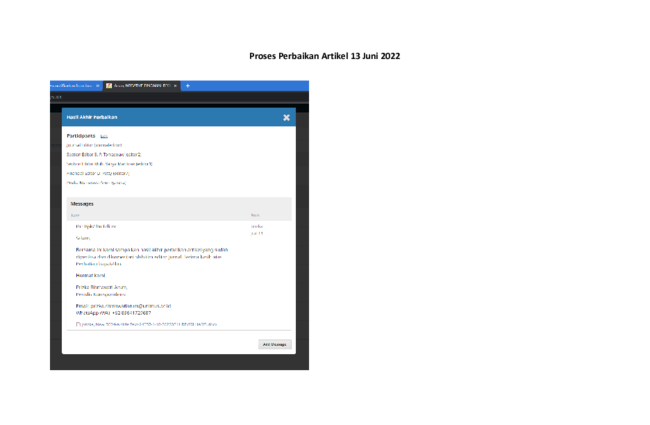Screen dimensions: 650x425
Task: Click the Note column header
Action: point(75,215)
